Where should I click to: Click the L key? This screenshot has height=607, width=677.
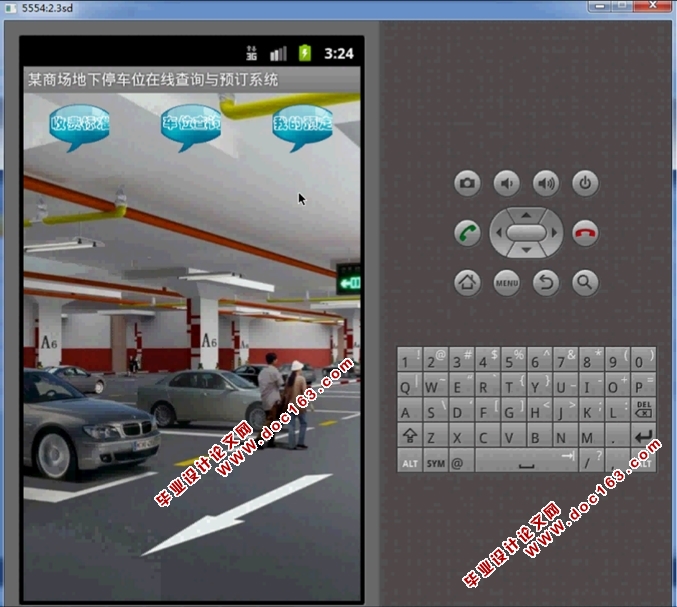pos(617,409)
